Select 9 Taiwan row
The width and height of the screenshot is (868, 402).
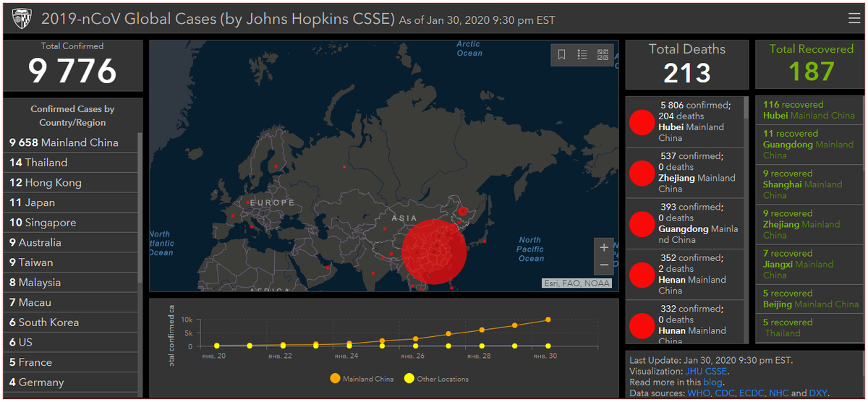point(70,262)
